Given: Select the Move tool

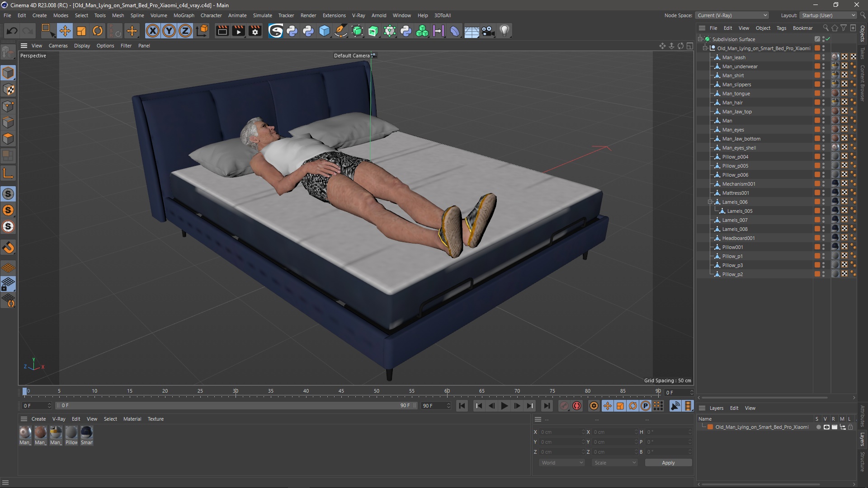Looking at the screenshot, I should click(x=65, y=31).
